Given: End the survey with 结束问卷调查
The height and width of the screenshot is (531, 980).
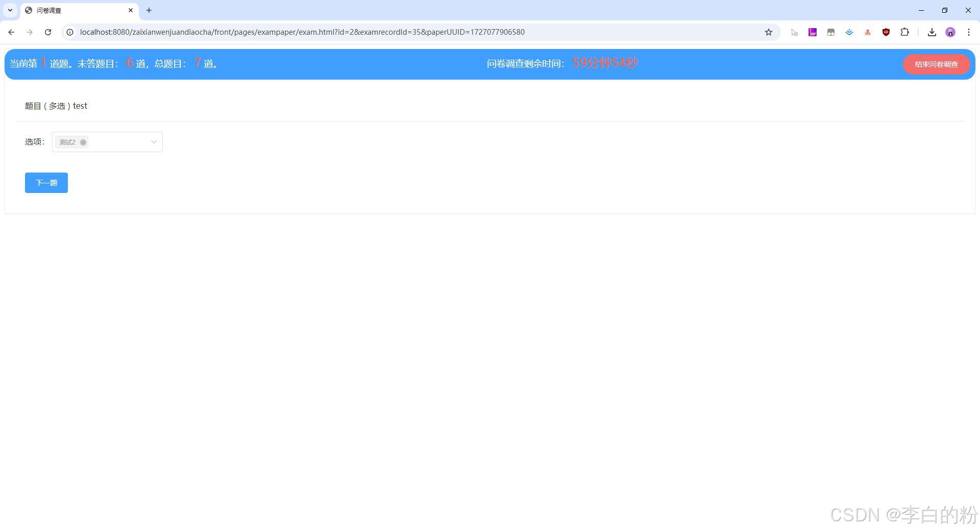Looking at the screenshot, I should (x=936, y=64).
